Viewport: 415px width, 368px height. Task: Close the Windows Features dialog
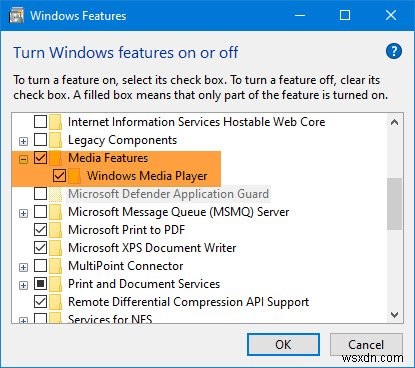[391, 15]
